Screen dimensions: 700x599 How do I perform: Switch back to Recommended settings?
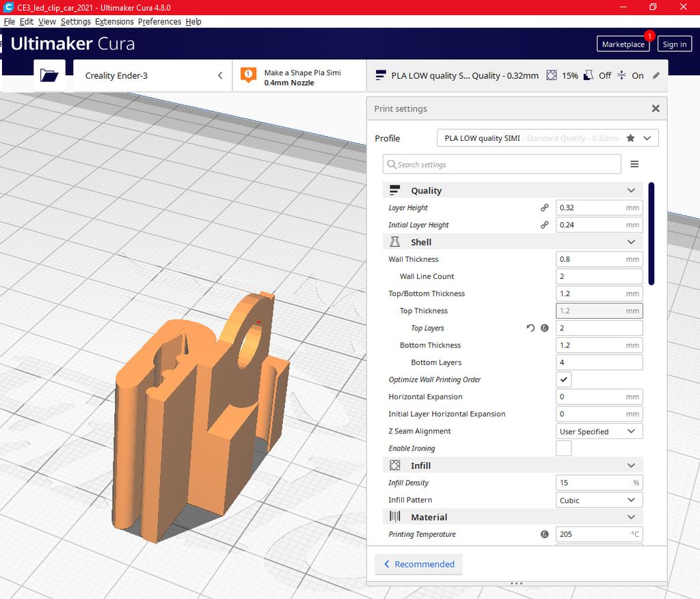click(x=418, y=564)
